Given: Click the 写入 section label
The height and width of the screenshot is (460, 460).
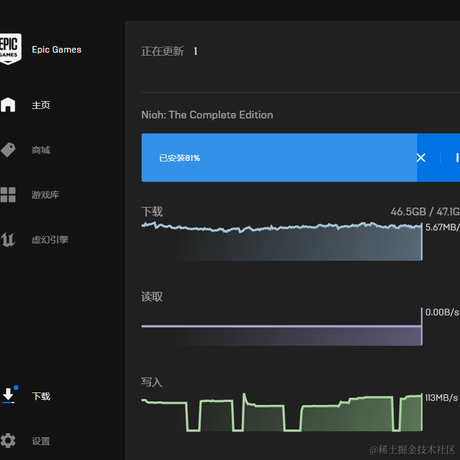Looking at the screenshot, I should 152,382.
